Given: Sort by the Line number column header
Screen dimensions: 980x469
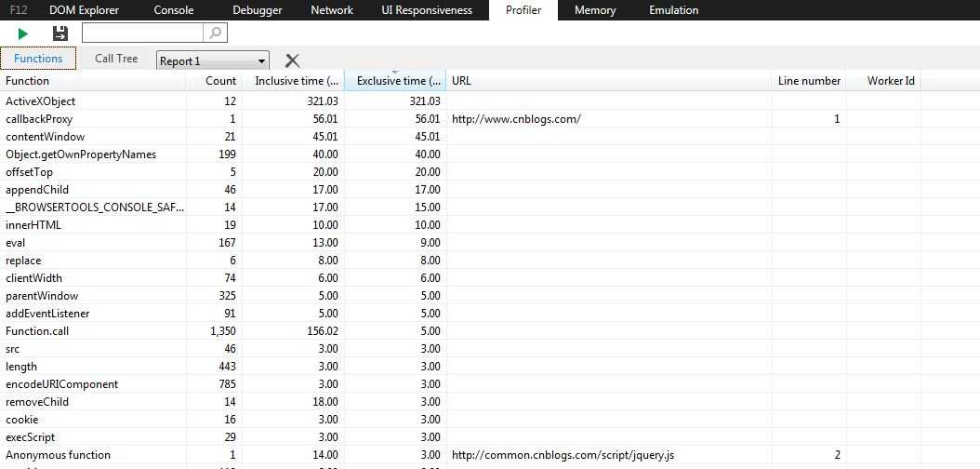Looking at the screenshot, I should coord(809,81).
